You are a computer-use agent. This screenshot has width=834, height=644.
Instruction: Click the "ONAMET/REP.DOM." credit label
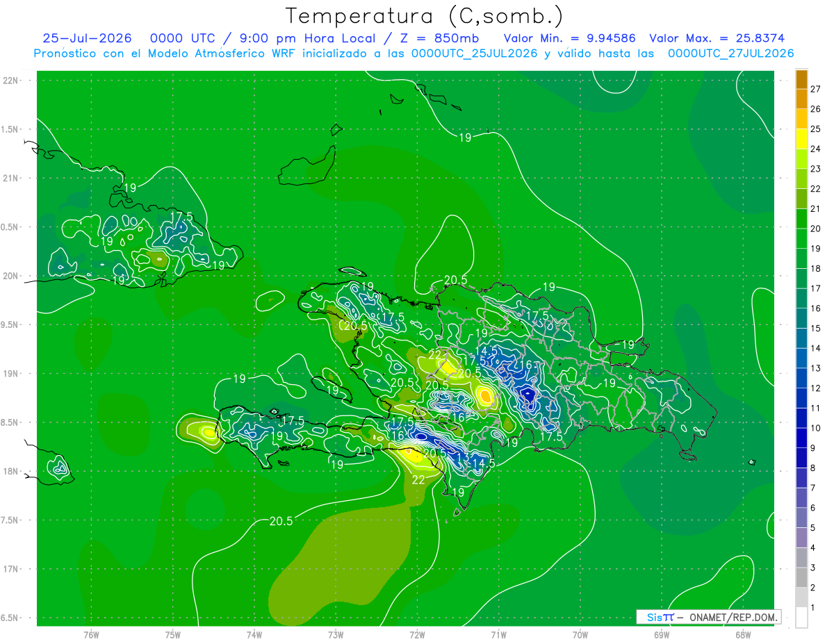733,617
